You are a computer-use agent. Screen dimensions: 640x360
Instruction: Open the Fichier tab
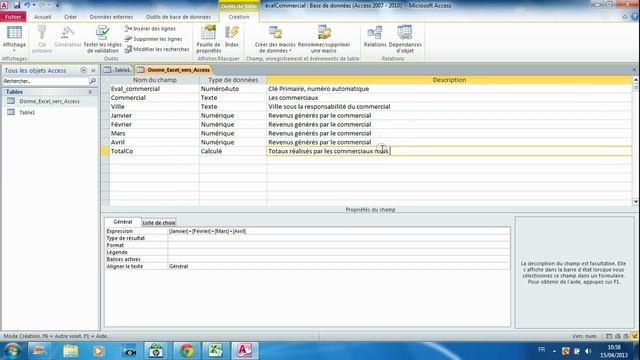tap(13, 17)
